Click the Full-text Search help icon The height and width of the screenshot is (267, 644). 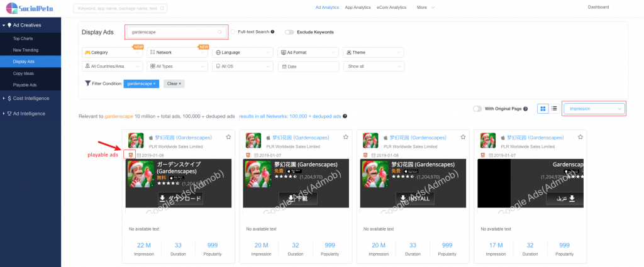(x=273, y=31)
